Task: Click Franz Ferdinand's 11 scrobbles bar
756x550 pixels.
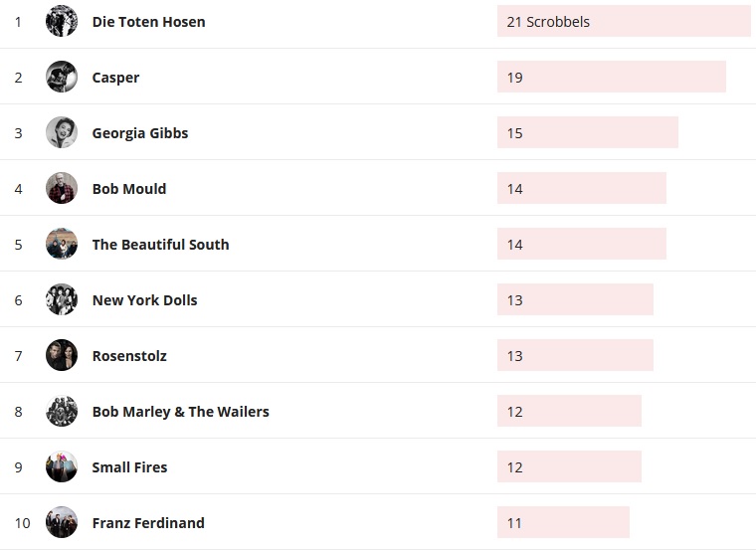Action: [x=563, y=522]
